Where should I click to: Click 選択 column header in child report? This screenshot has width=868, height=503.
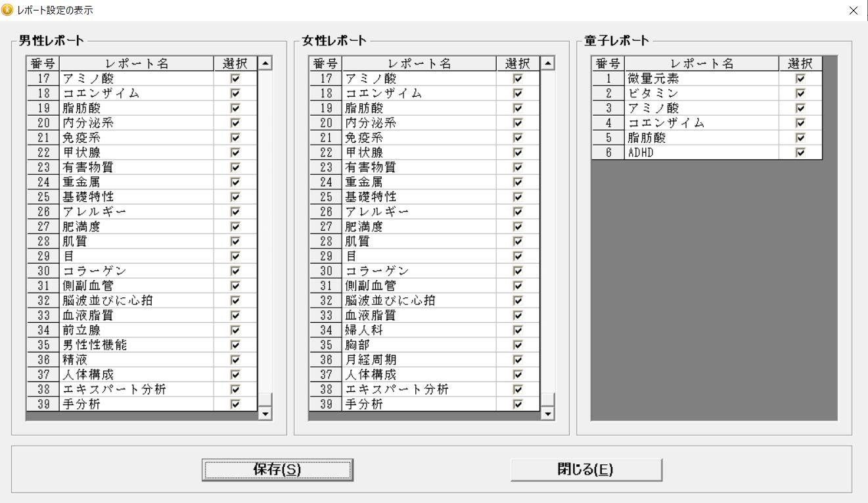click(x=800, y=64)
